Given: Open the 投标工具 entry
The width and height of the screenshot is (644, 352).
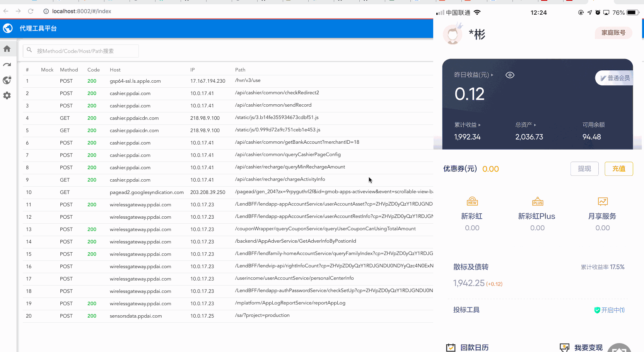Looking at the screenshot, I should pos(466,310).
